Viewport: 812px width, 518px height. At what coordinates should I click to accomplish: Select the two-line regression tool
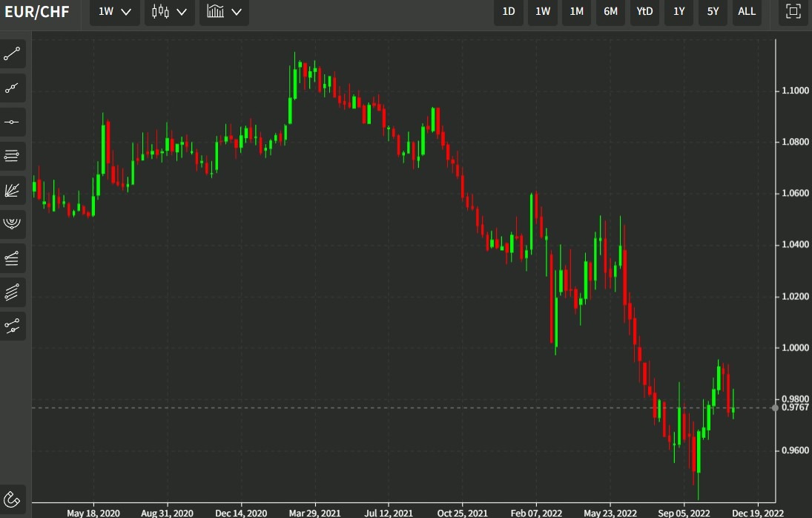(x=12, y=327)
